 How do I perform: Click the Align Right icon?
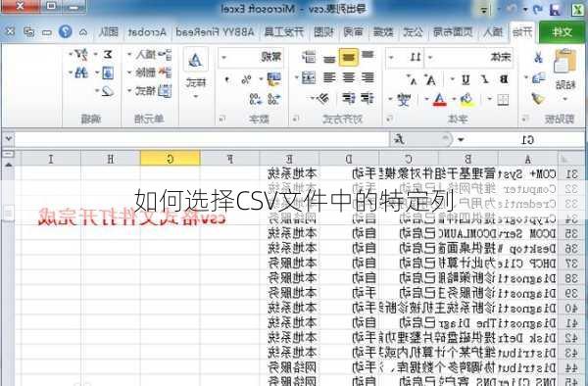329,78
